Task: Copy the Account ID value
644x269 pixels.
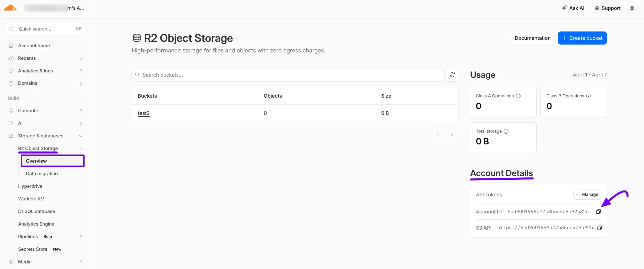Action: [x=598, y=212]
